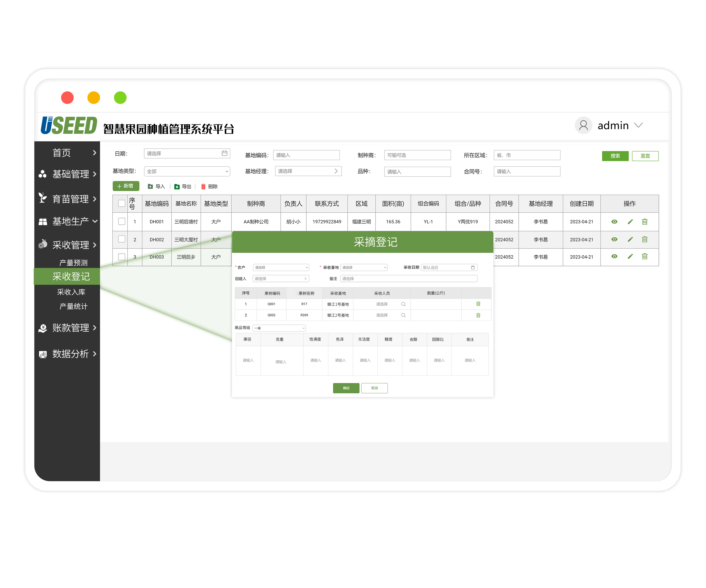Viewport: 706px width, 588px height.
Task: Toggle the select-all header checkbox
Action: pos(122,203)
